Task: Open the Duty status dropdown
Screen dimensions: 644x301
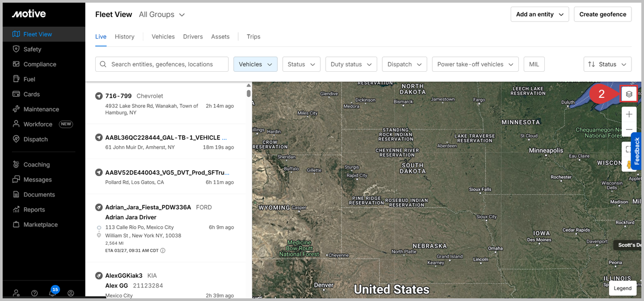Action: pyautogui.click(x=351, y=64)
